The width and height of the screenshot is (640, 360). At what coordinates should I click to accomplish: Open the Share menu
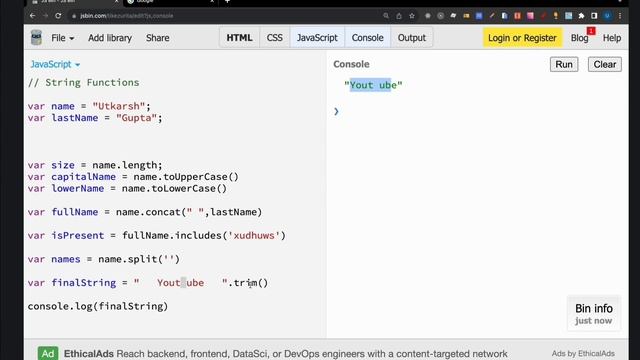[x=158, y=38]
